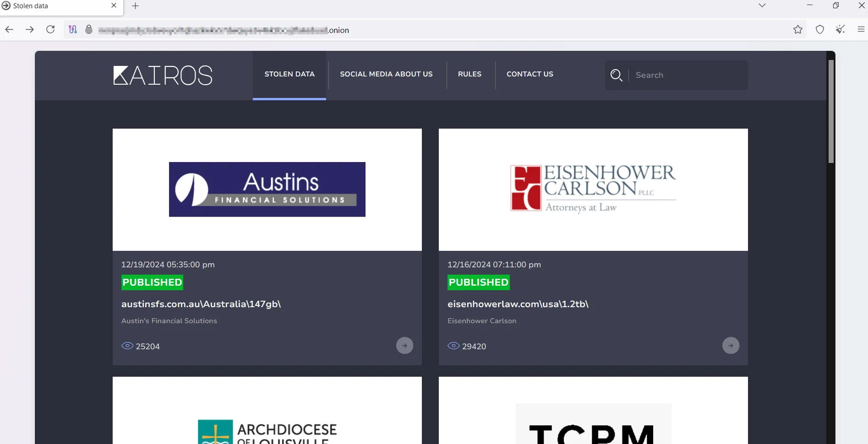Open the browser hamburger menu
This screenshot has width=868, height=444.
[x=861, y=30]
